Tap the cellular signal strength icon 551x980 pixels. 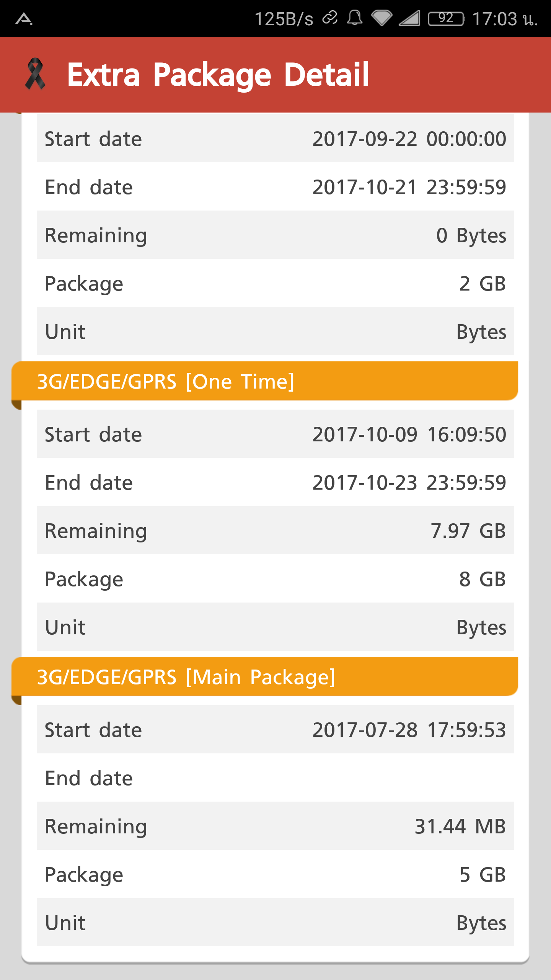[409, 18]
